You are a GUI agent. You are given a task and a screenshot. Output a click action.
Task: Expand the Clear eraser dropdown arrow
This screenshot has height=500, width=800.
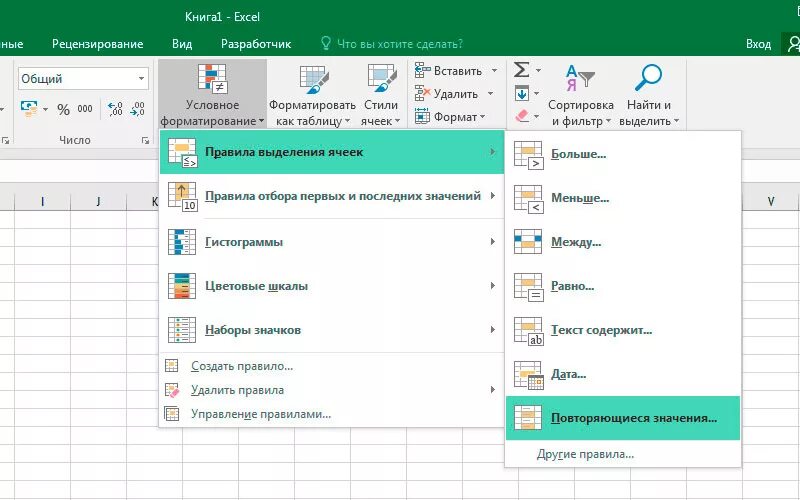536,117
